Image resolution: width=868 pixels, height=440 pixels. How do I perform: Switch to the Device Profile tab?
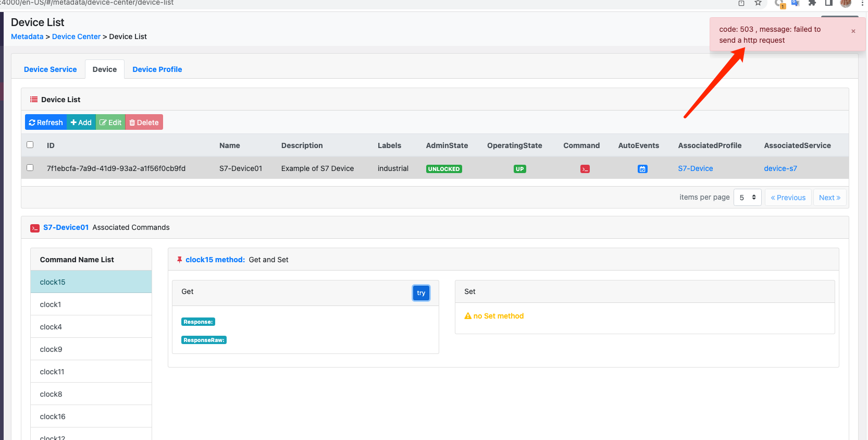click(x=157, y=69)
